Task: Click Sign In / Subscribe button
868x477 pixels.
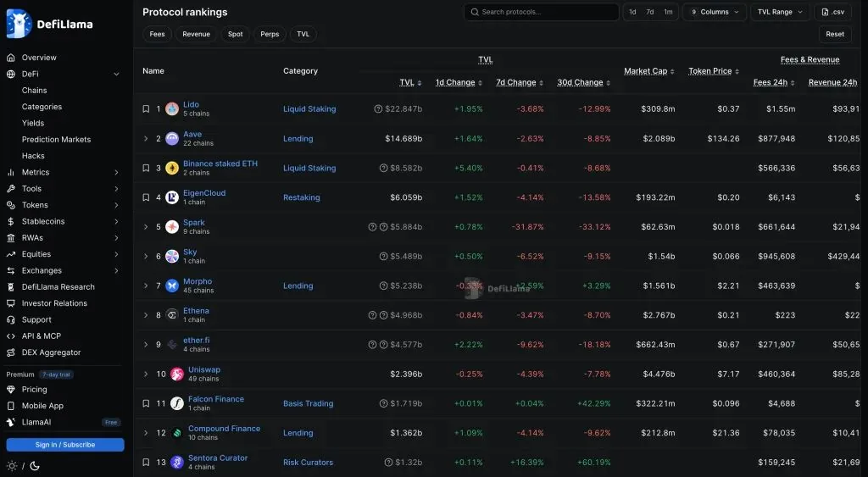Action: pos(65,444)
